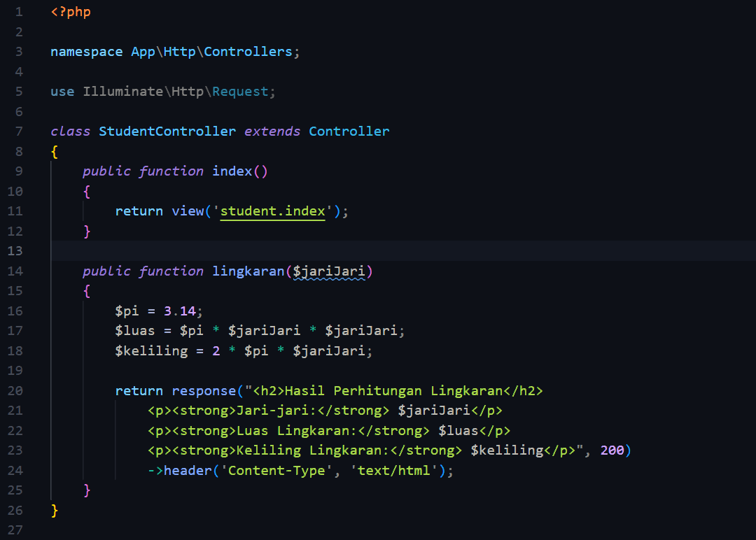The height and width of the screenshot is (540, 756).
Task: Place cursor on empty highlighted line 13
Action: tap(403, 251)
